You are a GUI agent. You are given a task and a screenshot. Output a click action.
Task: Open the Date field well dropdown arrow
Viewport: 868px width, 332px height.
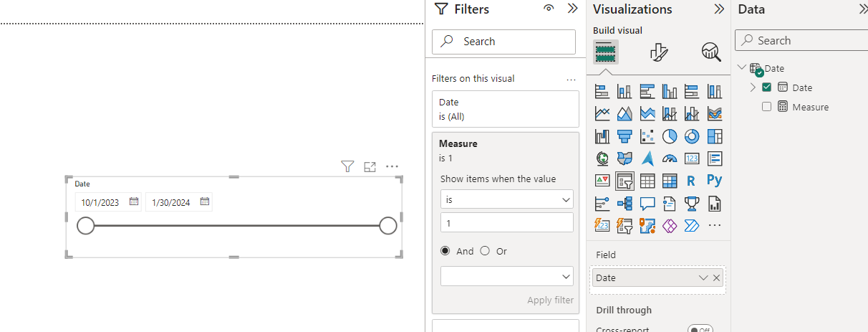(703, 278)
